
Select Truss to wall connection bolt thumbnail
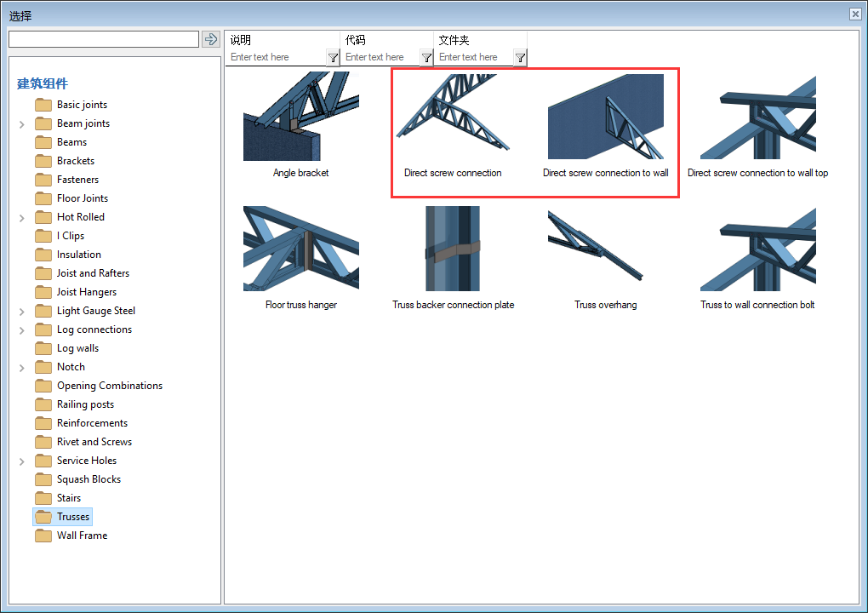[x=758, y=249]
